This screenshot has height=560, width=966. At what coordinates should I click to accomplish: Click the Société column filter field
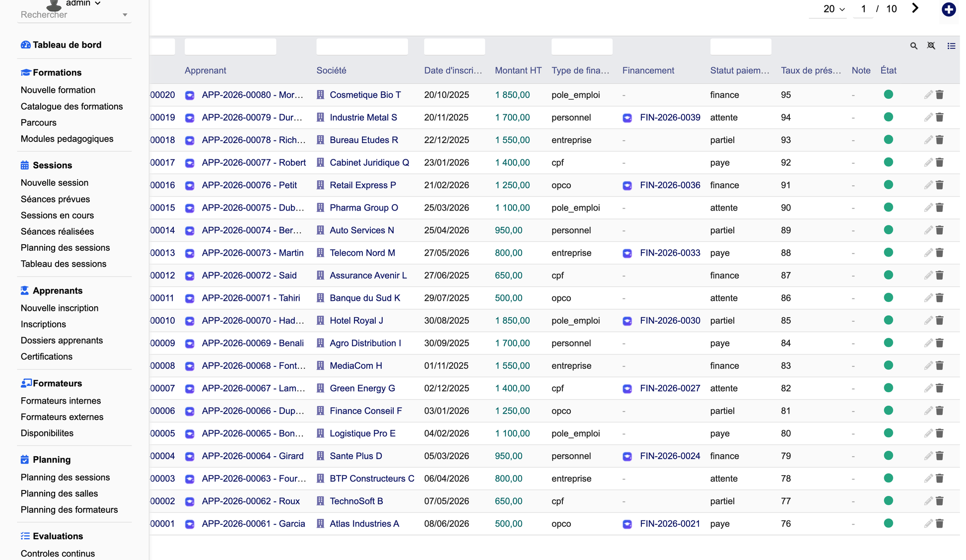point(362,47)
